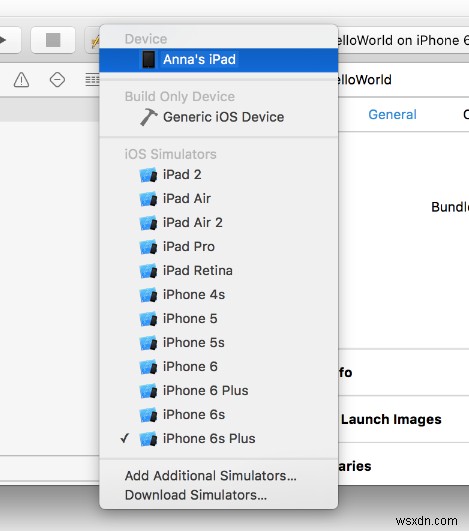Switch to the General tab
469x531 pixels.
tap(392, 115)
